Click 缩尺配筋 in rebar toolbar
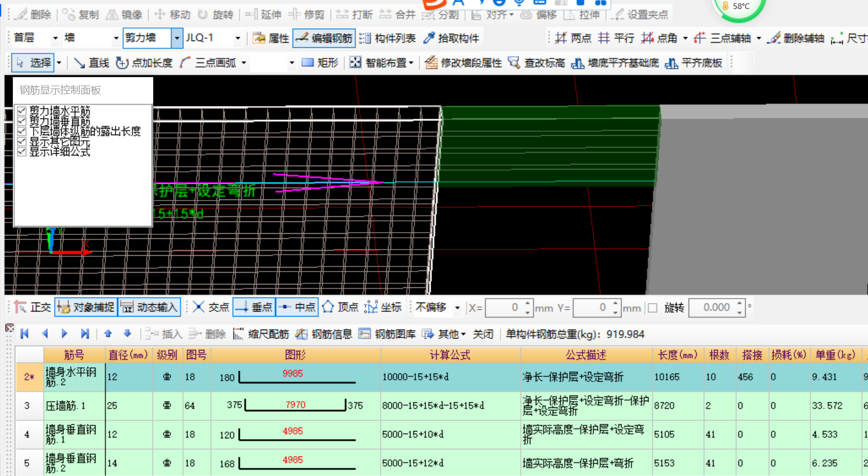Image resolution: width=868 pixels, height=476 pixels. tap(261, 334)
